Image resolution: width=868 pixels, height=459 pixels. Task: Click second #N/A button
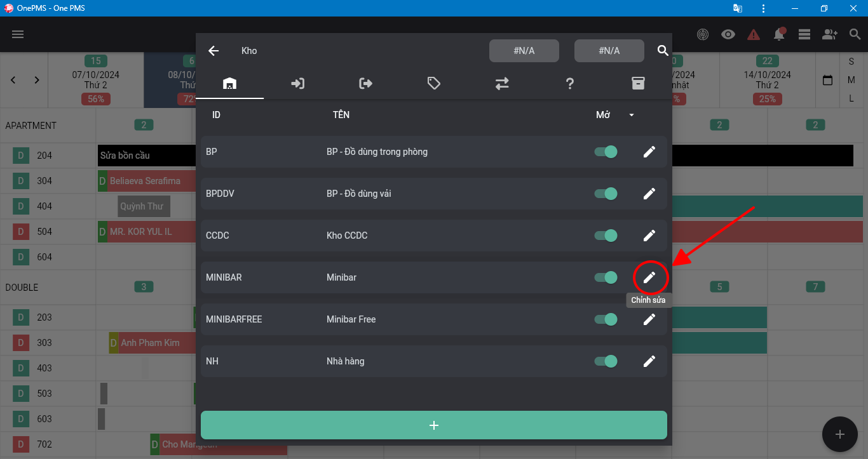pyautogui.click(x=609, y=51)
